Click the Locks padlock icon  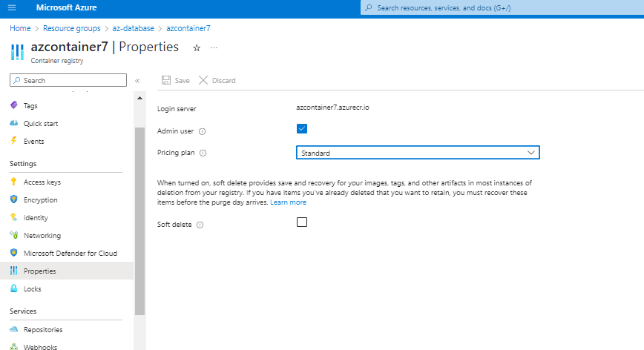click(14, 288)
